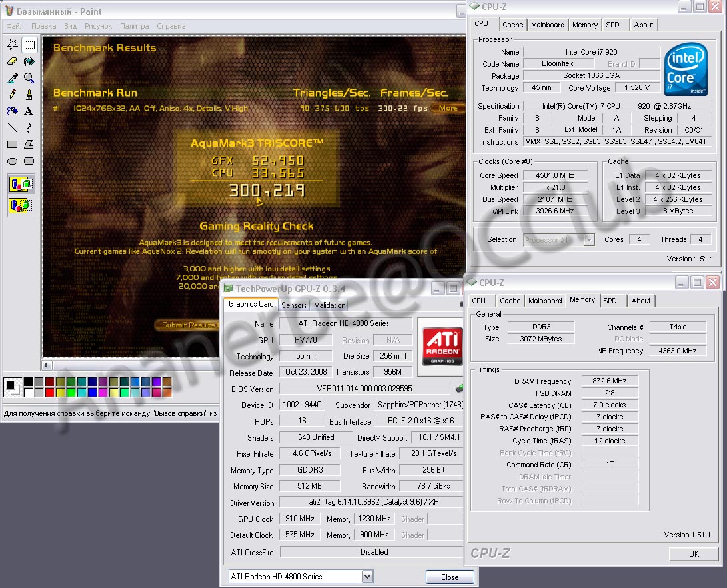Open About tab in CPU-Z window showing Timings

[x=641, y=301]
